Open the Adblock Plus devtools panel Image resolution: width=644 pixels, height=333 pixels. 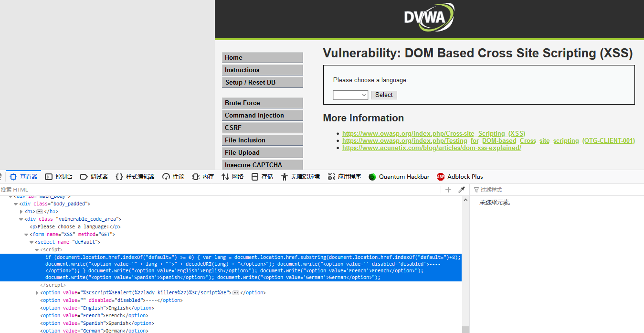460,177
